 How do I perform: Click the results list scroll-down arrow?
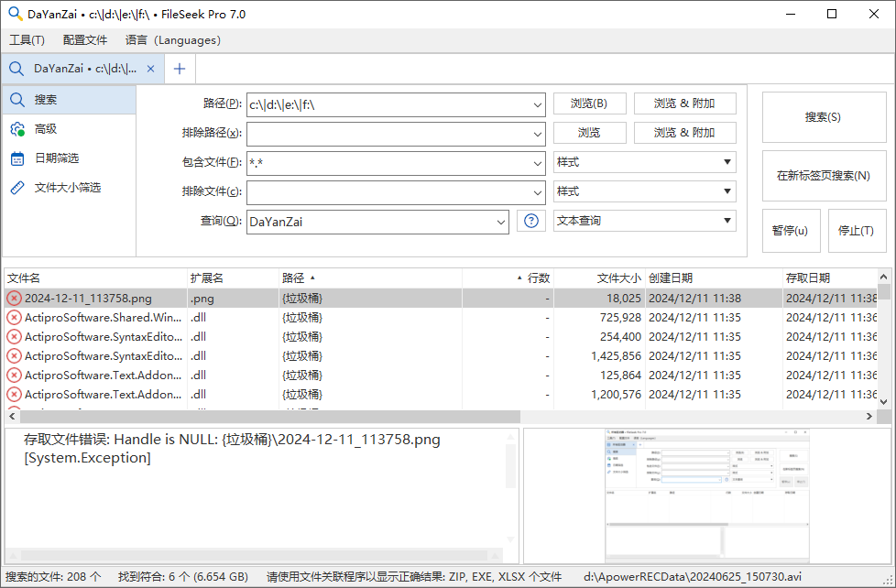tap(884, 402)
